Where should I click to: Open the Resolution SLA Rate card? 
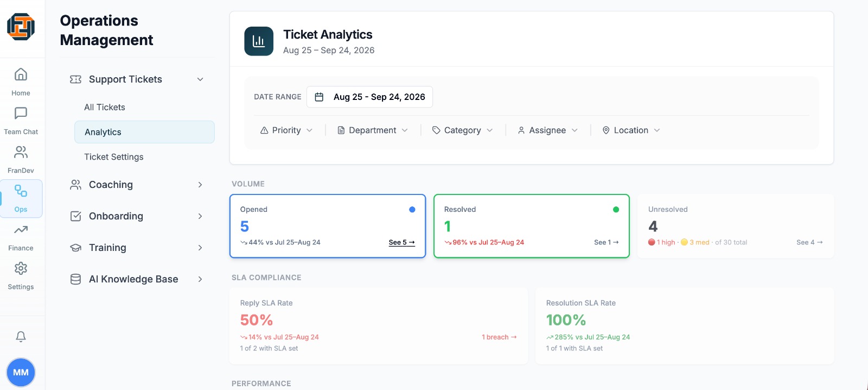(x=685, y=326)
